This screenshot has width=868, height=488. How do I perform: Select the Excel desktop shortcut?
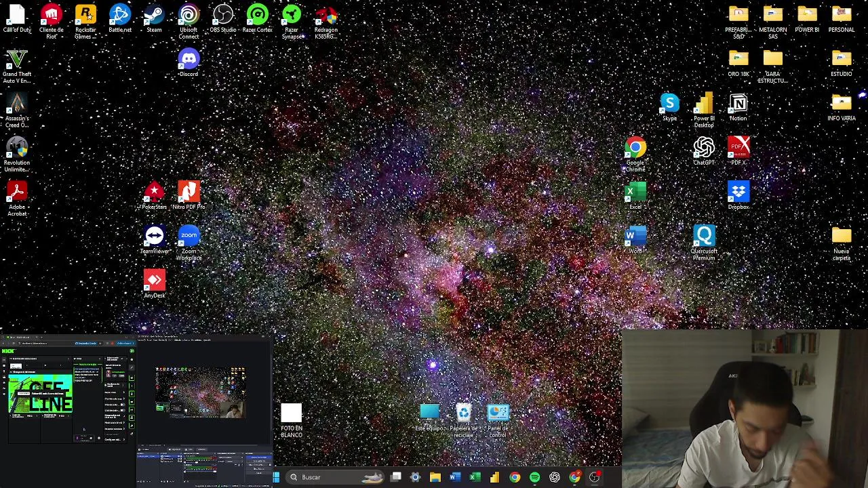[635, 195]
